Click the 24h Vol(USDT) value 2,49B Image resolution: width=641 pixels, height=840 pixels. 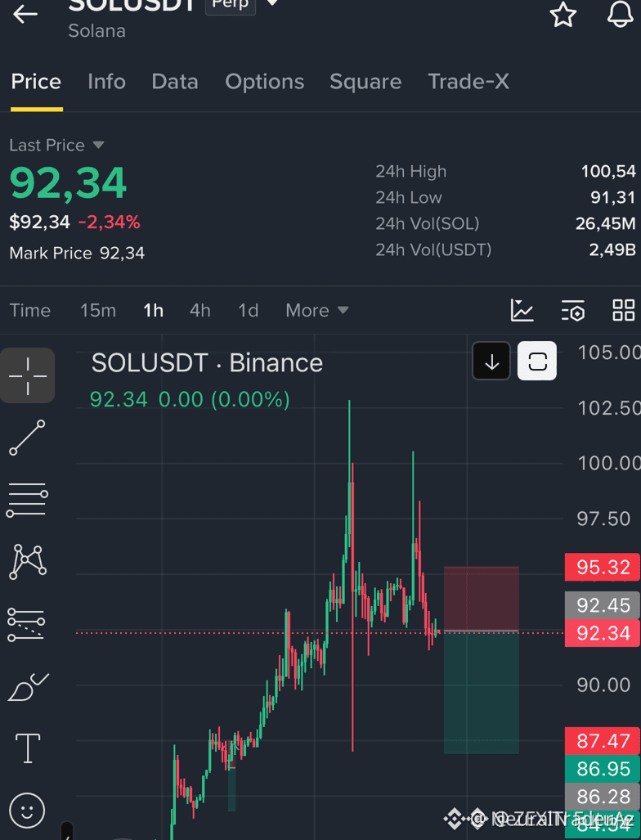(x=612, y=249)
